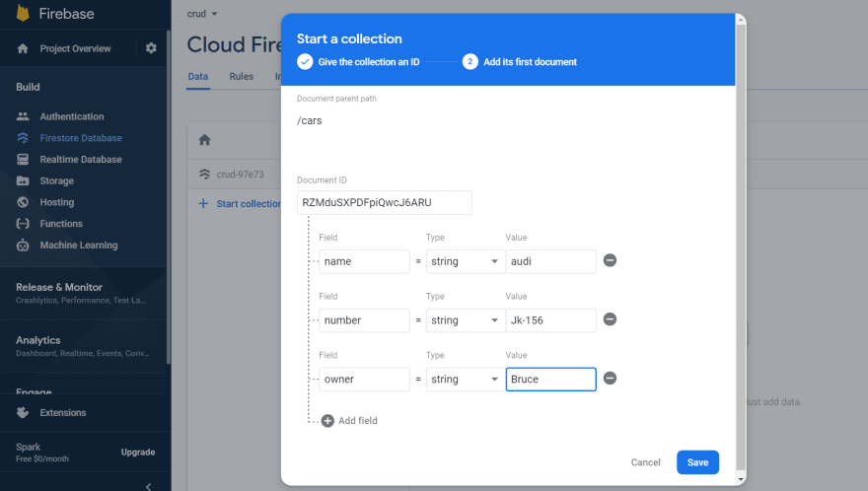868x491 pixels.
Task: Click the Authentication people icon
Action: pos(23,116)
